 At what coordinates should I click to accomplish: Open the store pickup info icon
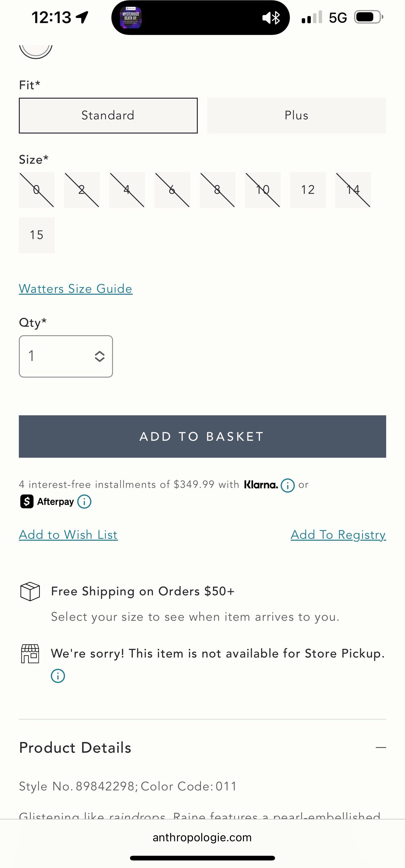(x=58, y=676)
